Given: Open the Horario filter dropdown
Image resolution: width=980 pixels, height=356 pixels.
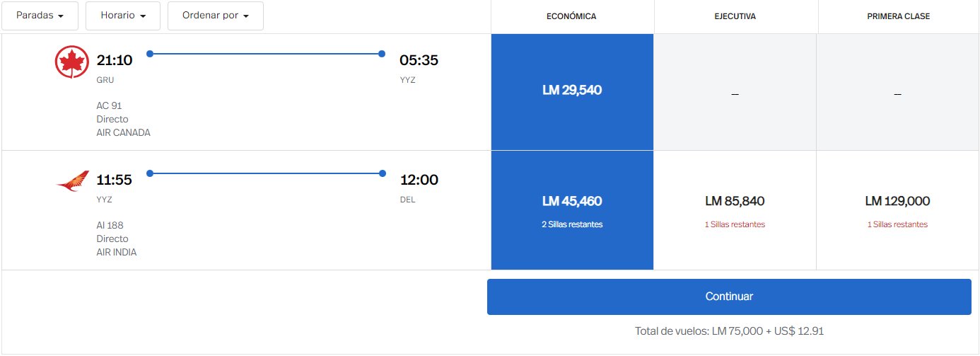Looking at the screenshot, I should point(123,16).
